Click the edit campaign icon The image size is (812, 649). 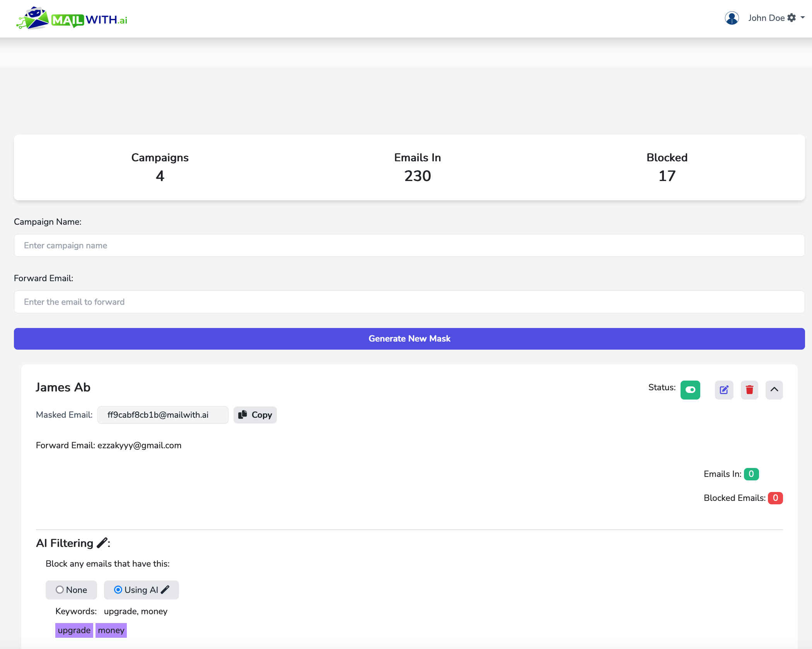(724, 390)
